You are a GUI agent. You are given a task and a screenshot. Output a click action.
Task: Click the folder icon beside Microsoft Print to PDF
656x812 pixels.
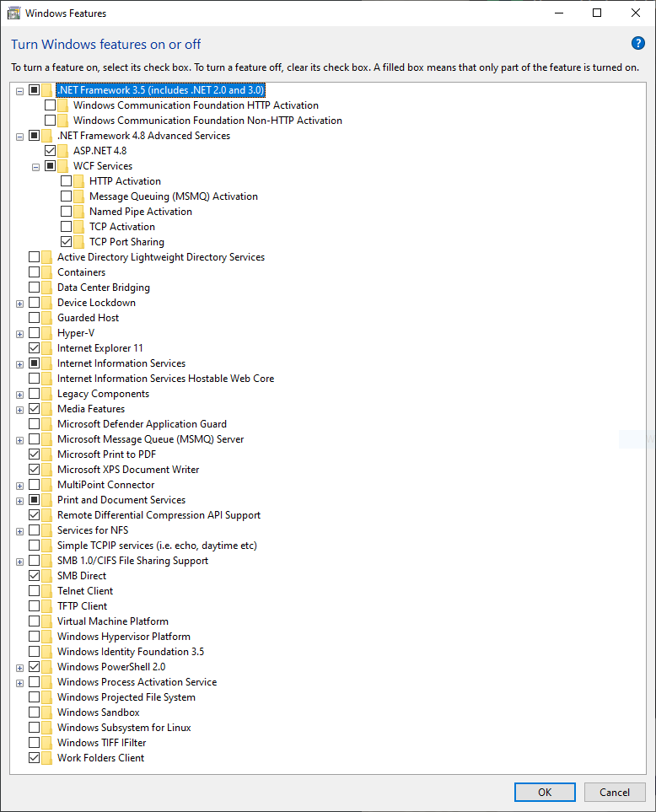pyautogui.click(x=46, y=454)
